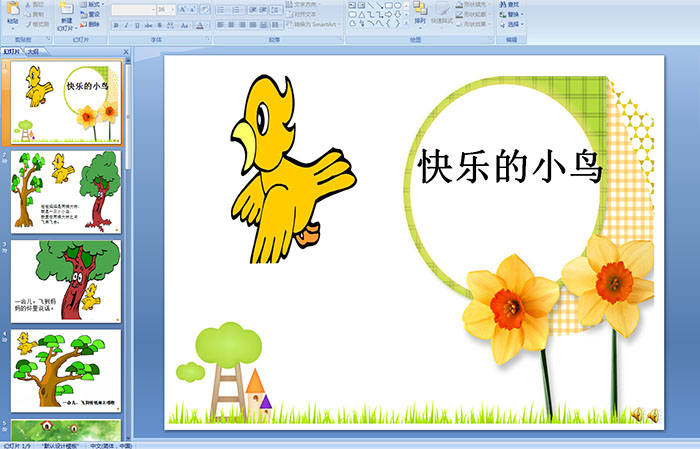Image resolution: width=700 pixels, height=449 pixels.
Task: Open the Paragraph group dialog launcher
Action: [x=340, y=40]
